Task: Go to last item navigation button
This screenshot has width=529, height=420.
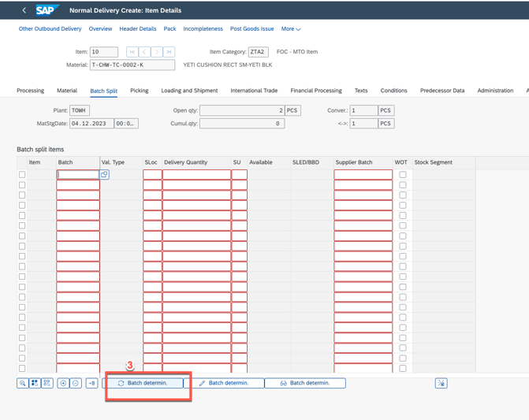Action: (x=169, y=52)
